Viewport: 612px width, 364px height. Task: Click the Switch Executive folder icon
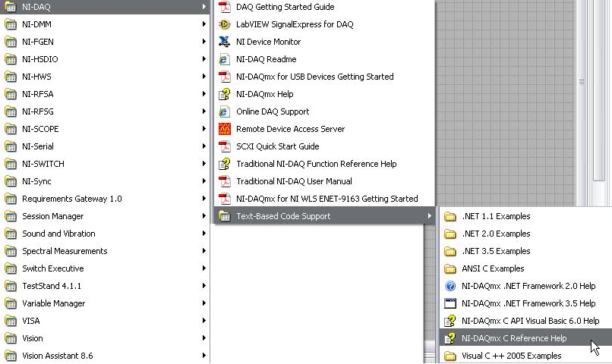click(11, 268)
